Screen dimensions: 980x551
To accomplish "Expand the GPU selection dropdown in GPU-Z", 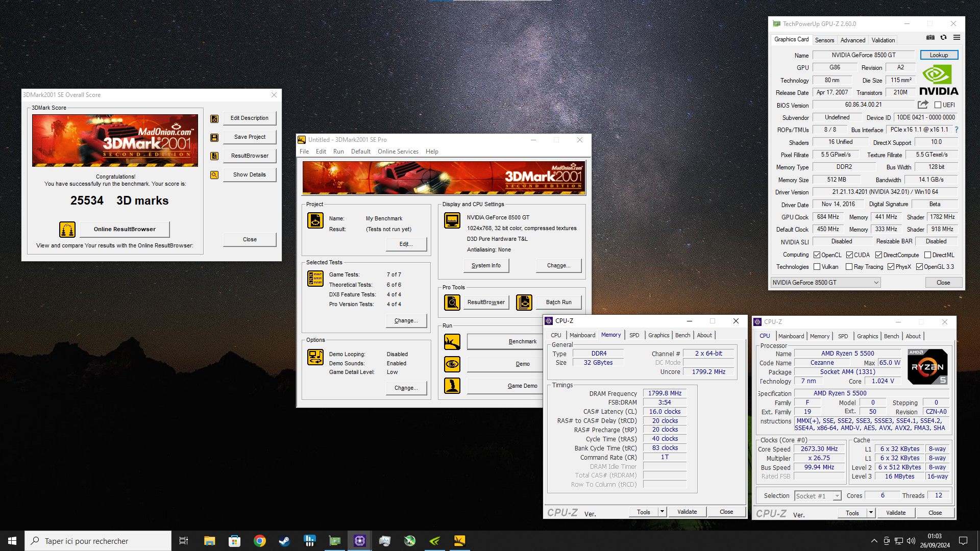I will [x=876, y=283].
